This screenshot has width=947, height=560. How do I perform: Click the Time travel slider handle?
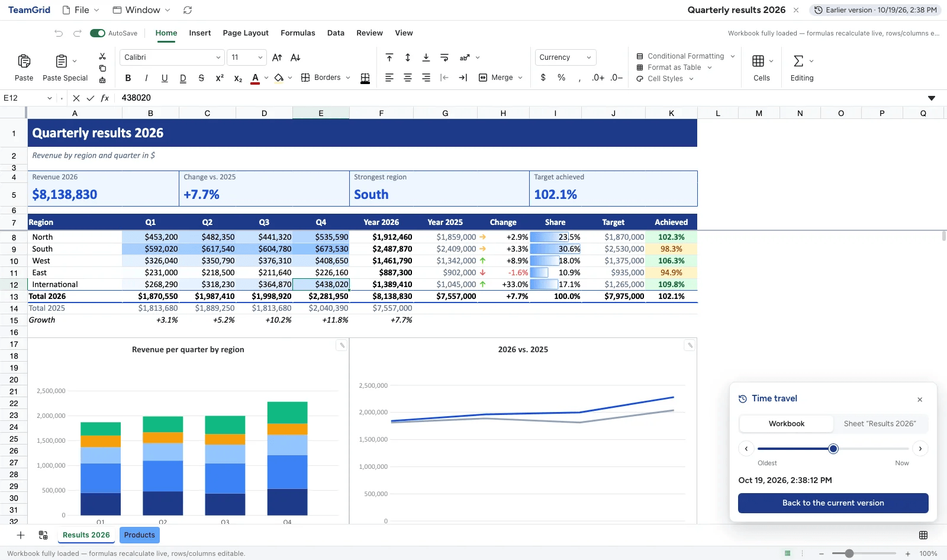[x=833, y=449]
